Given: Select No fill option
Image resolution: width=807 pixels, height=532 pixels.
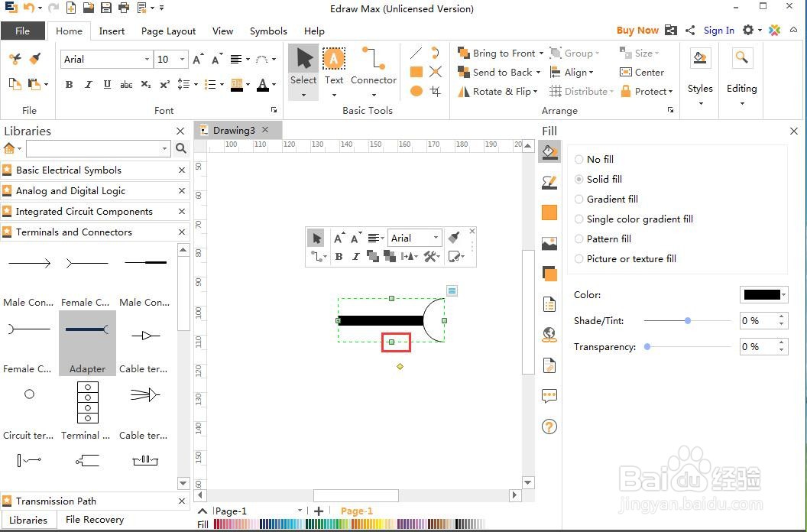Looking at the screenshot, I should (x=594, y=159).
